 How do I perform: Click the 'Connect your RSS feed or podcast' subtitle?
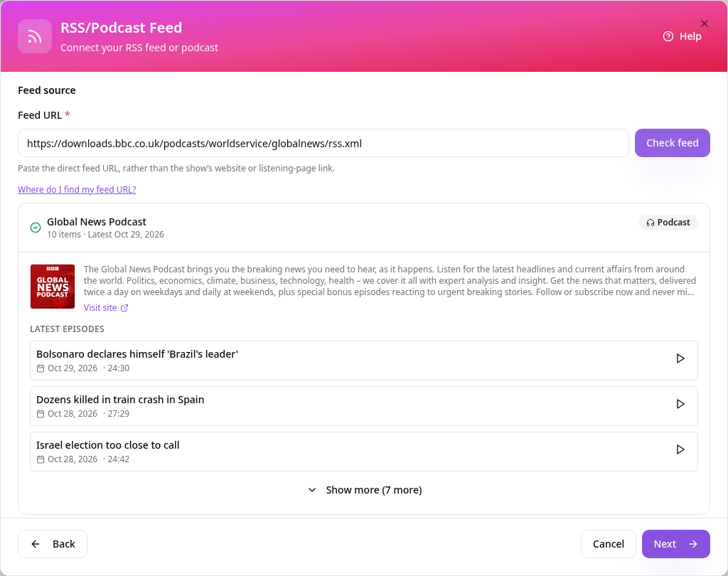point(139,48)
